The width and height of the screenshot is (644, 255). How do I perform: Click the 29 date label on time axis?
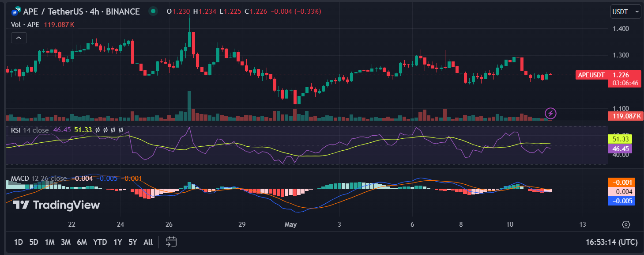coord(241,225)
